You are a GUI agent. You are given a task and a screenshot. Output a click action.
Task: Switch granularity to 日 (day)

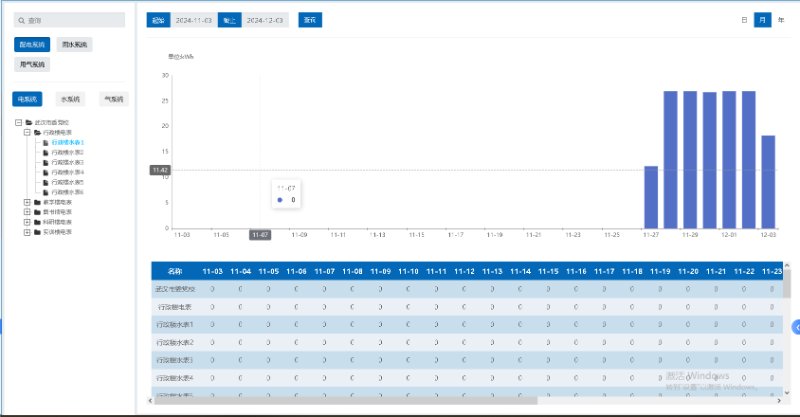coord(744,19)
